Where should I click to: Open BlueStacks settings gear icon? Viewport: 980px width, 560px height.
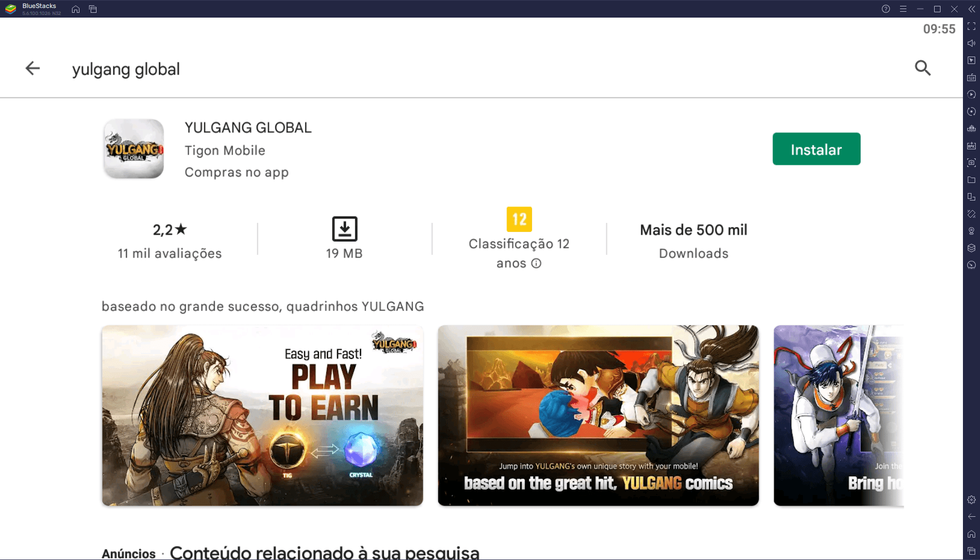(x=971, y=500)
